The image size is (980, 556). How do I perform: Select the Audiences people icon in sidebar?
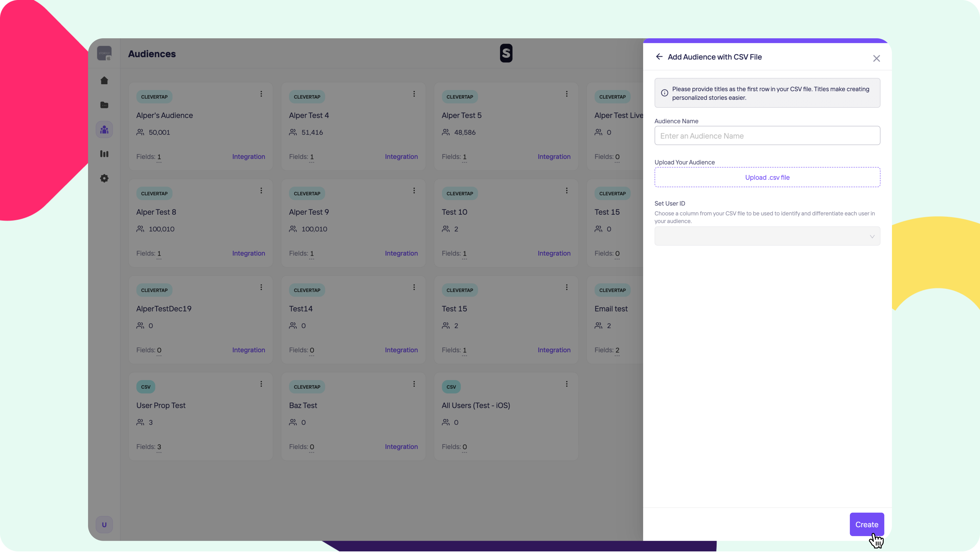(104, 130)
